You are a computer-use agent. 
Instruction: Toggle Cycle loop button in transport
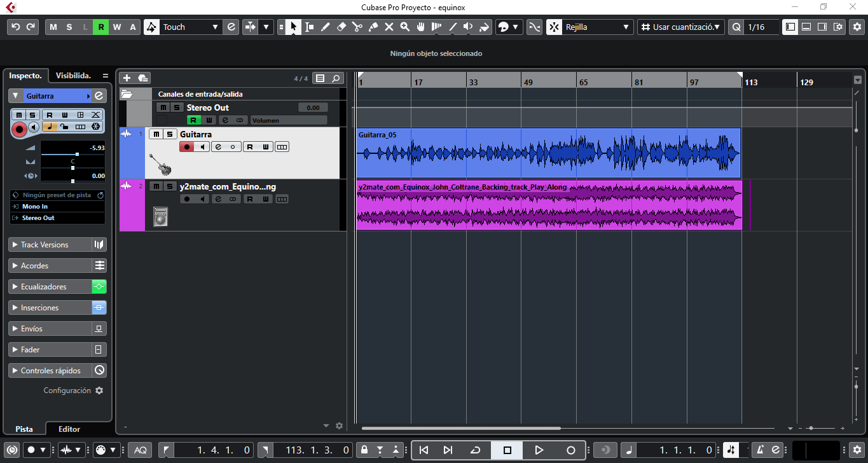pos(475,450)
